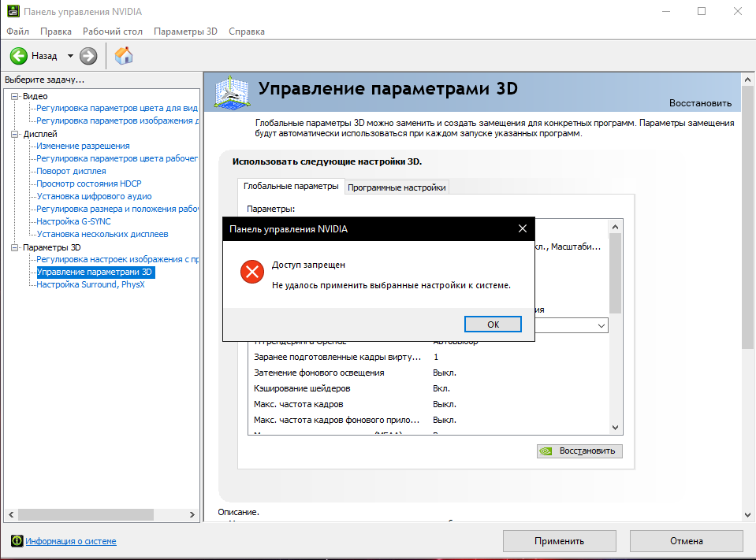The width and height of the screenshot is (756, 560).
Task: Click the green Восстановить button below list
Action: click(x=579, y=451)
